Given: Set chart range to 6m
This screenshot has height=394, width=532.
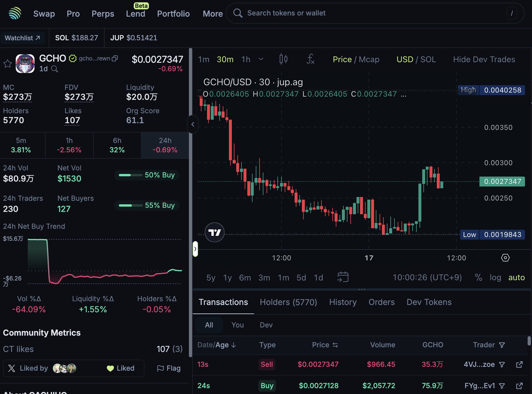Looking at the screenshot, I should [x=245, y=278].
